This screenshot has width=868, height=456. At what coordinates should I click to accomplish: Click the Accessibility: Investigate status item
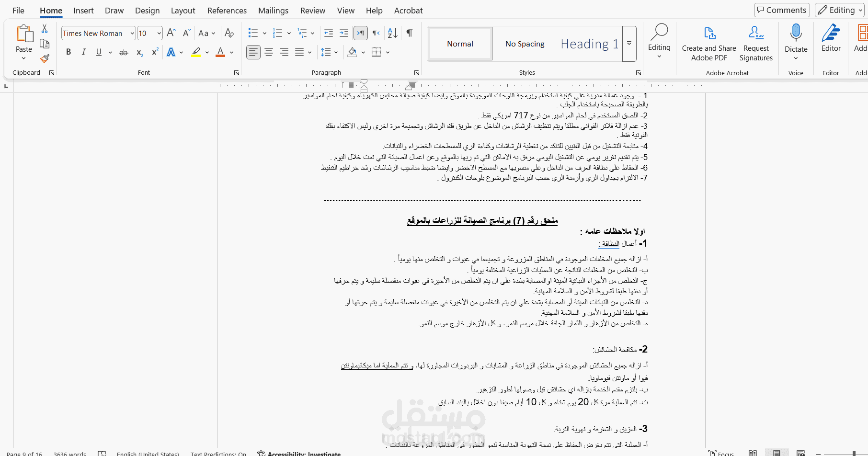pos(299,454)
